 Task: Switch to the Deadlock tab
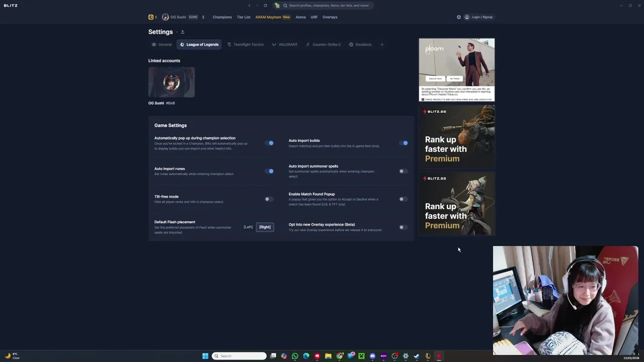click(x=360, y=45)
